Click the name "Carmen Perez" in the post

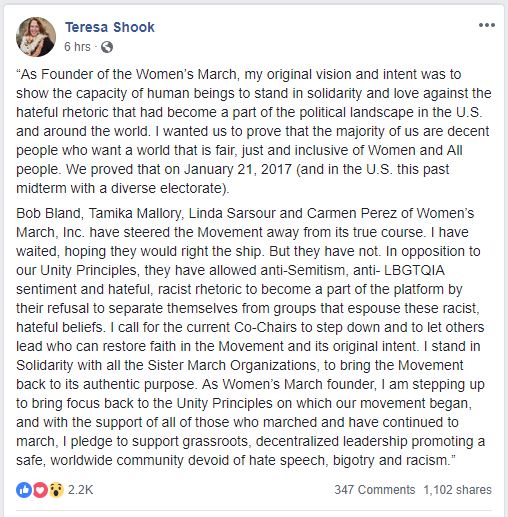pyautogui.click(x=352, y=213)
